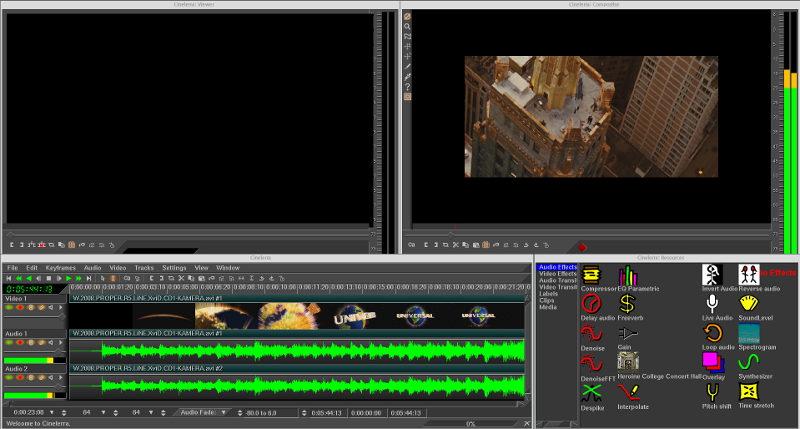
Task: Activate the Compositor mask edit tool
Action: pos(407,37)
